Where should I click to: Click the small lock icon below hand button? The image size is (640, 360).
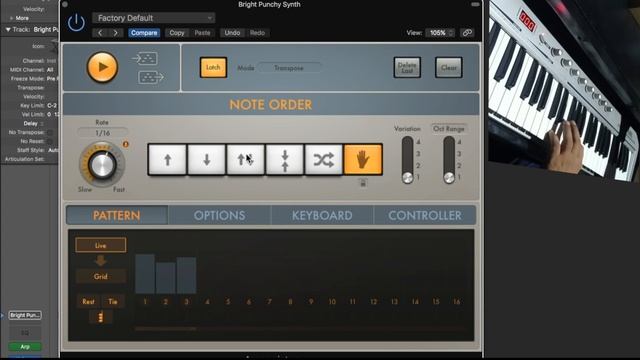[x=363, y=183]
